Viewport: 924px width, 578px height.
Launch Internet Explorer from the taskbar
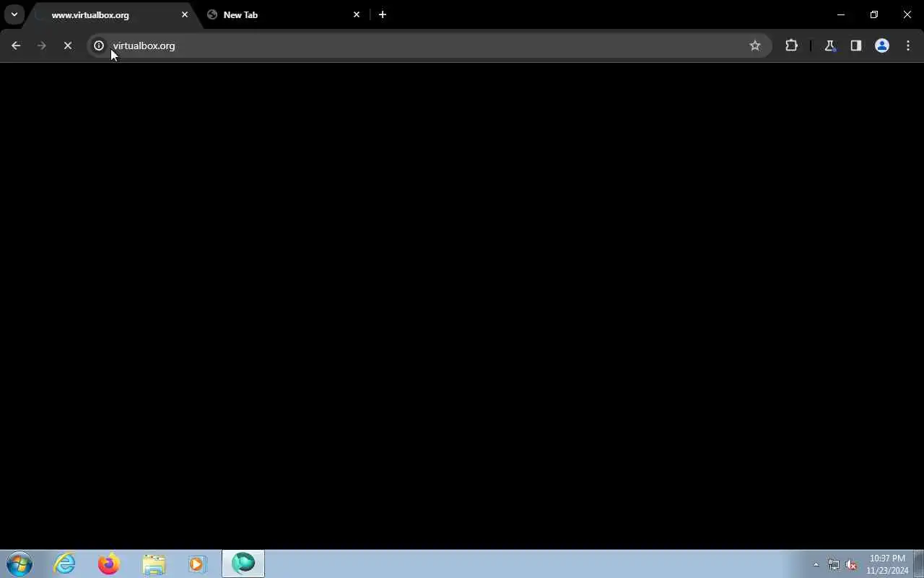(x=65, y=564)
